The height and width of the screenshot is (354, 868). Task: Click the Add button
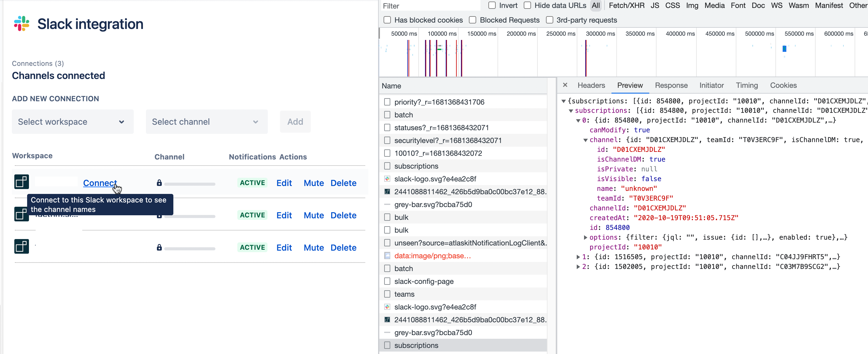coord(295,122)
